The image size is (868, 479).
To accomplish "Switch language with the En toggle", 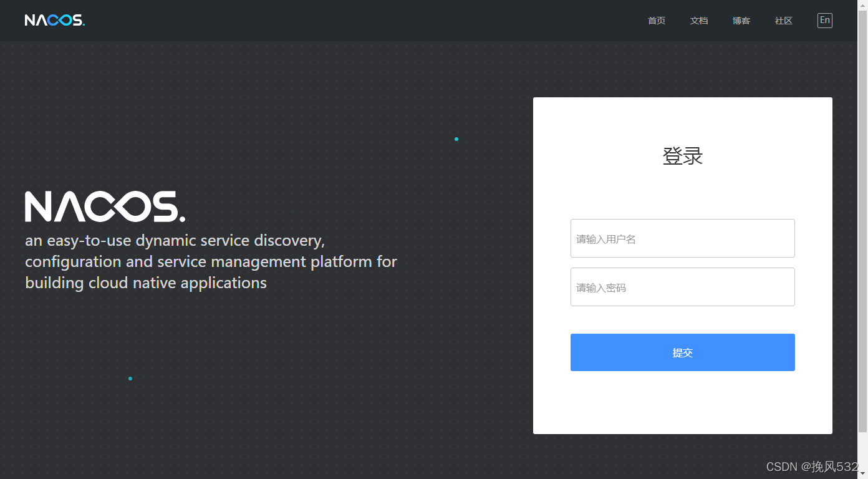I will tap(825, 21).
